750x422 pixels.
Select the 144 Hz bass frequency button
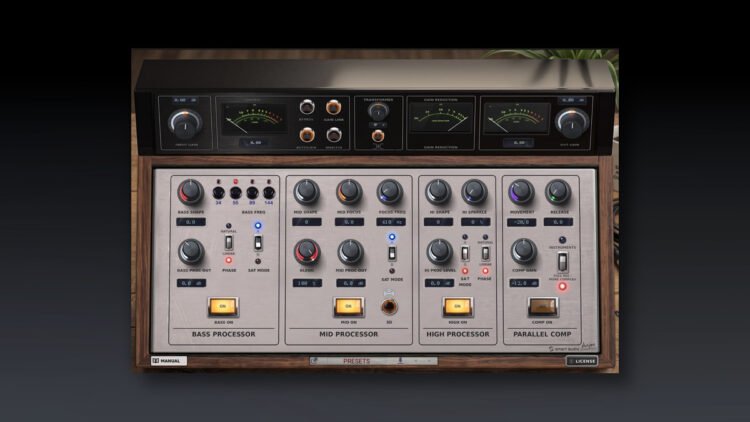coord(269,192)
